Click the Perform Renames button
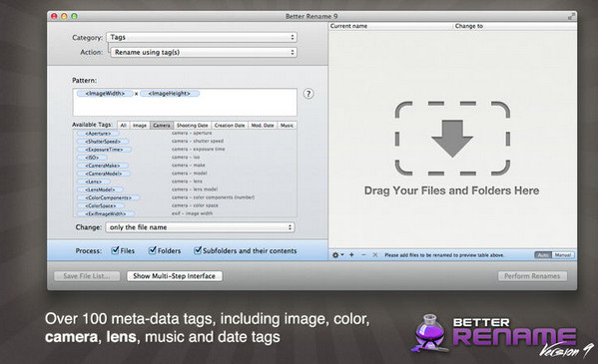The image size is (598, 364). tap(532, 276)
